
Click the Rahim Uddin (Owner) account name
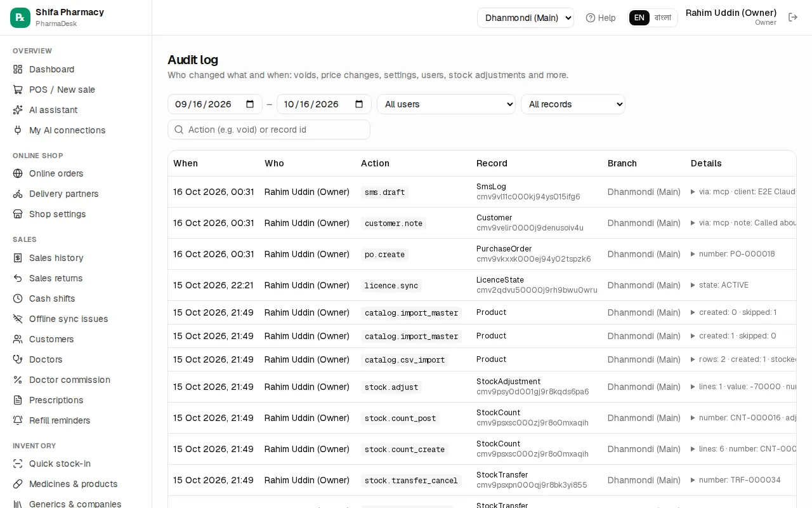[x=731, y=13]
